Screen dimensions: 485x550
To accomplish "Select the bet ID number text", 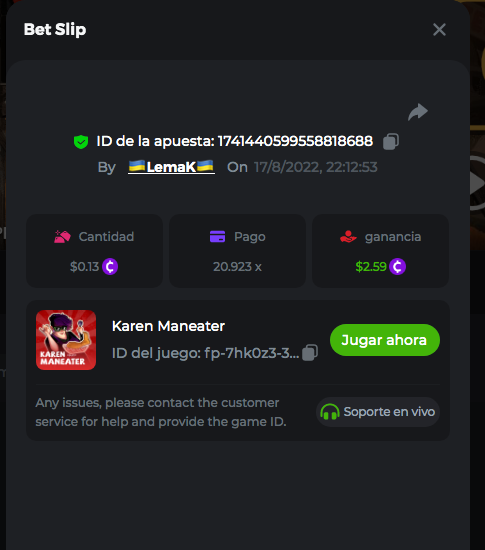I will [295, 141].
